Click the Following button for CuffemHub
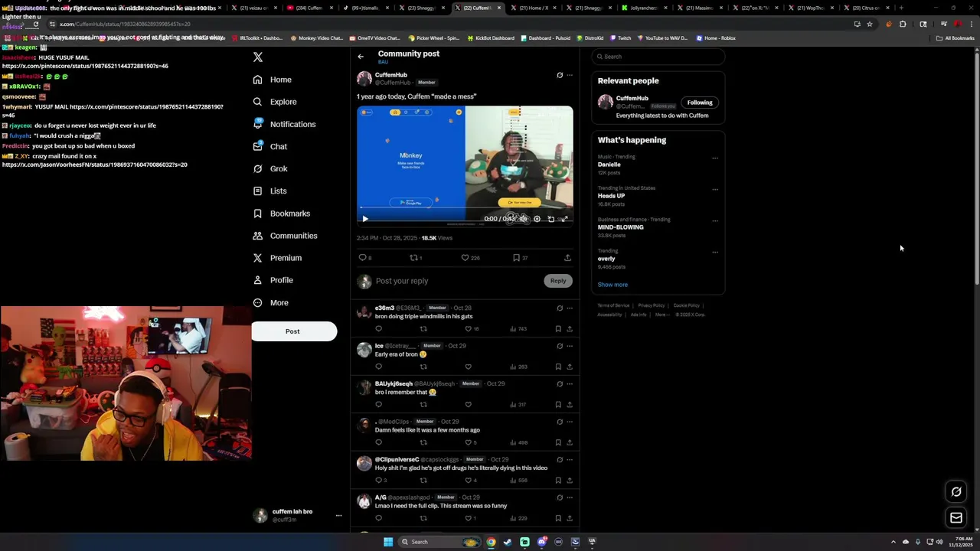This screenshot has height=551, width=980. pyautogui.click(x=700, y=103)
